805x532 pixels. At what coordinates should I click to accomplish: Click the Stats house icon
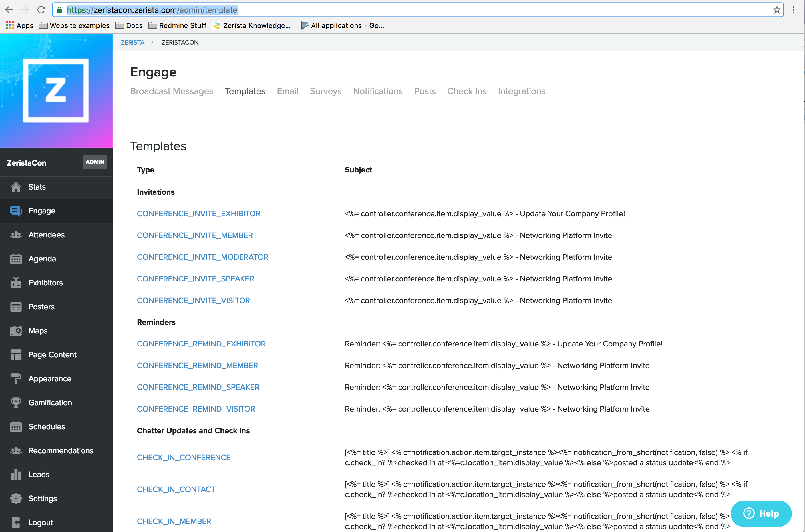(16, 187)
